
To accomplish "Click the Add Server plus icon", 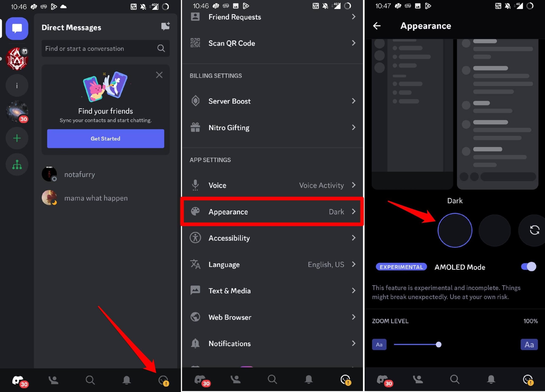I will (17, 138).
